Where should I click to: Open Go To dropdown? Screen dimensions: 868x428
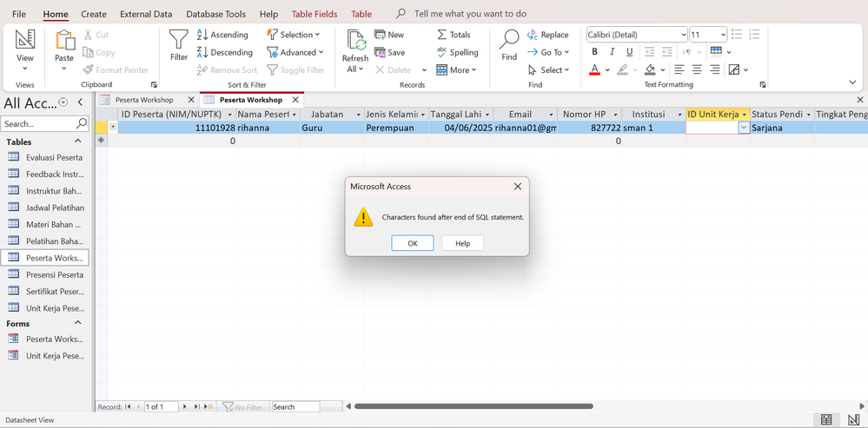548,53
